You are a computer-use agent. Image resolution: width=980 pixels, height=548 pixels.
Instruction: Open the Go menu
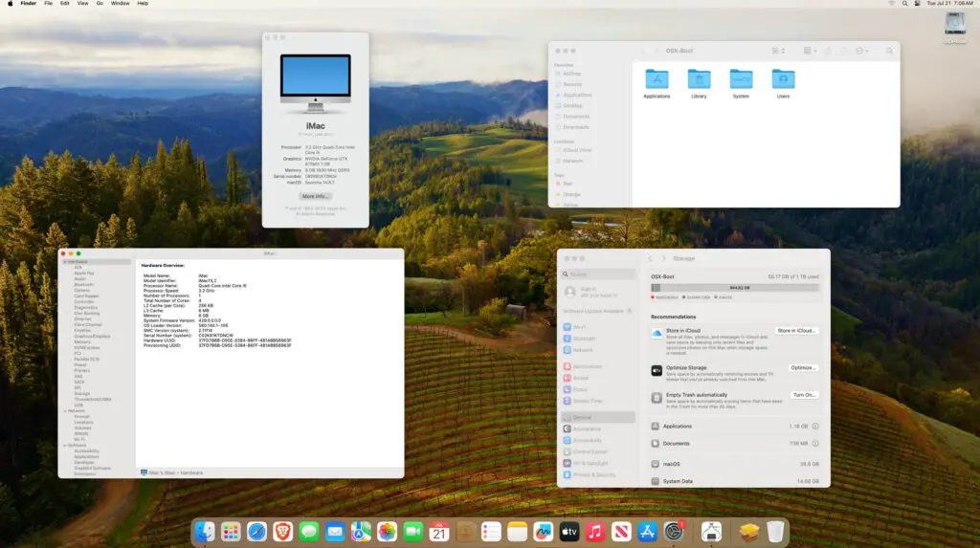click(100, 4)
